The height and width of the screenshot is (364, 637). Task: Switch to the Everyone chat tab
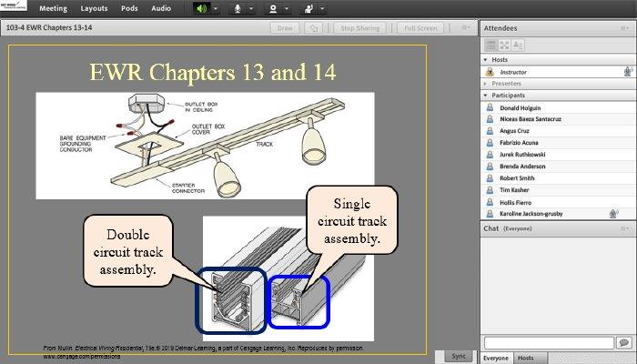tap(496, 358)
